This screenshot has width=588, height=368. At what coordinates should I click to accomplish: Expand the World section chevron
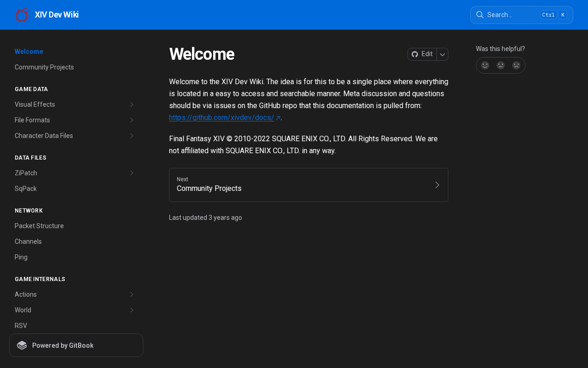point(131,310)
